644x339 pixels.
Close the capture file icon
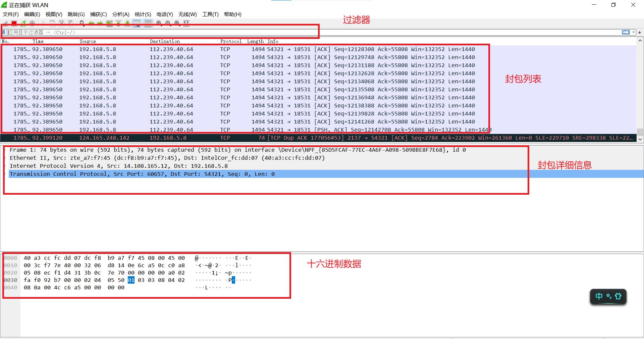pyautogui.click(x=62, y=23)
